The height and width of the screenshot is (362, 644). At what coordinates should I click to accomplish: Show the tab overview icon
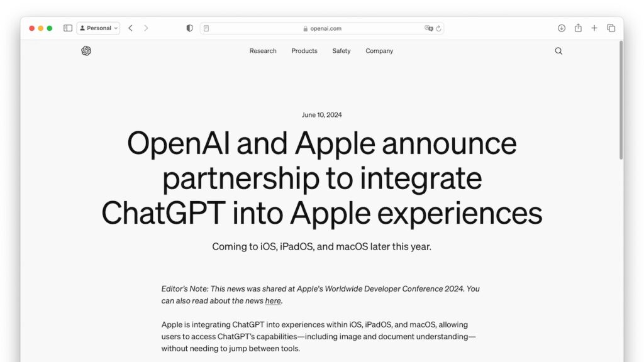(x=611, y=28)
